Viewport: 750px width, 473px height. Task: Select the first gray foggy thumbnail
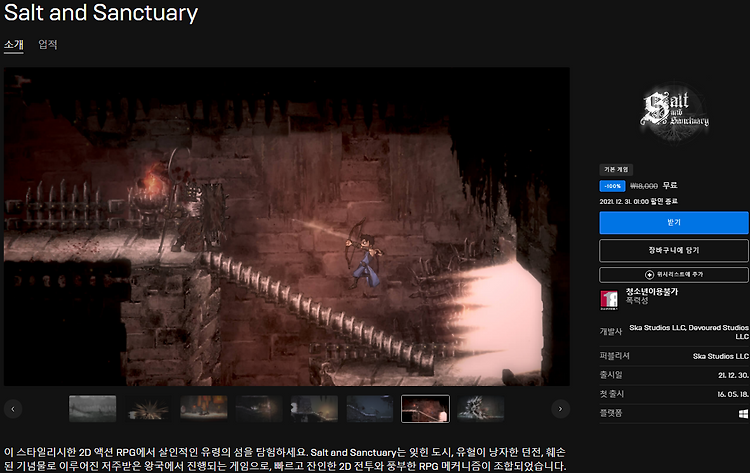point(92,408)
